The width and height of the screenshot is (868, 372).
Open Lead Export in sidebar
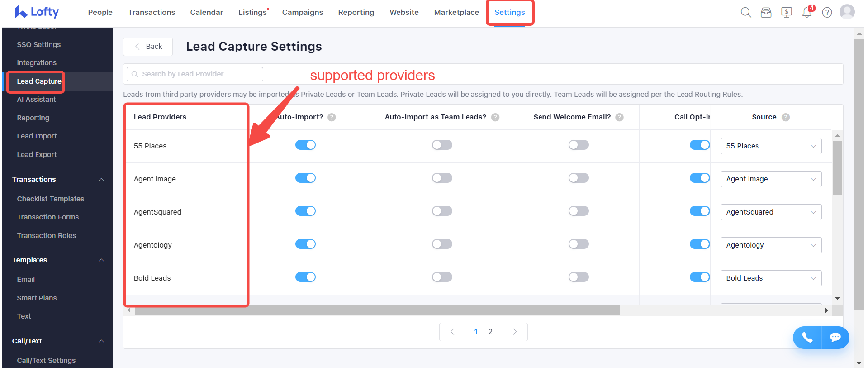click(37, 155)
